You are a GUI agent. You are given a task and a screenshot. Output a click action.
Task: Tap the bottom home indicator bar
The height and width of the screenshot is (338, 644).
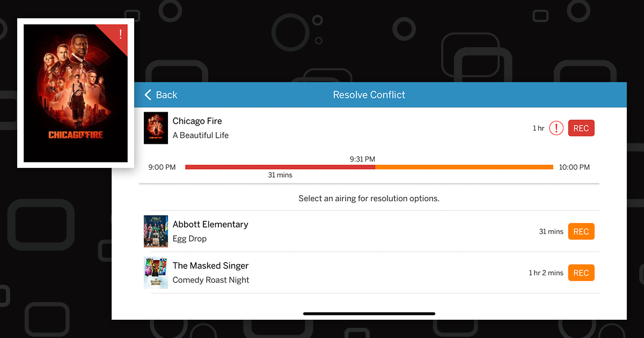[369, 313]
